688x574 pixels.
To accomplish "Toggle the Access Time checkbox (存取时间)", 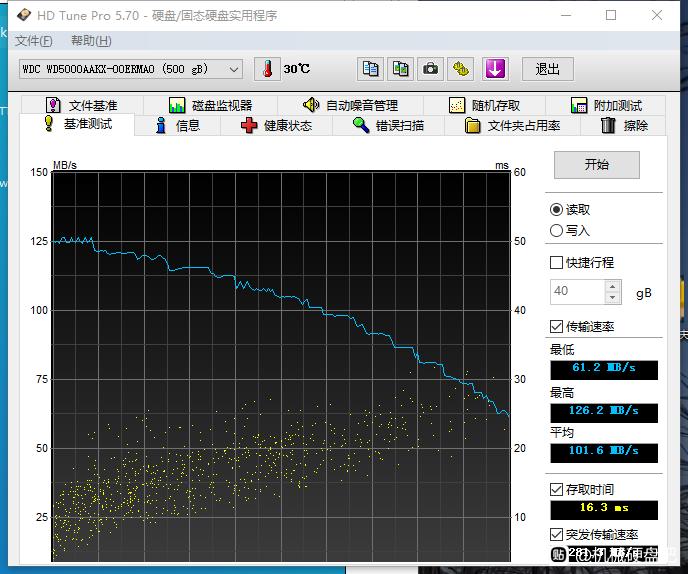I will [556, 489].
